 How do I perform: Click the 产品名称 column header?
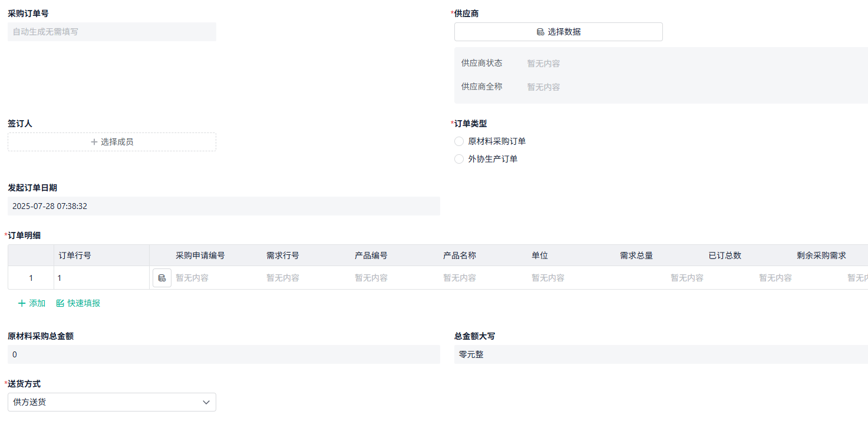tap(459, 254)
